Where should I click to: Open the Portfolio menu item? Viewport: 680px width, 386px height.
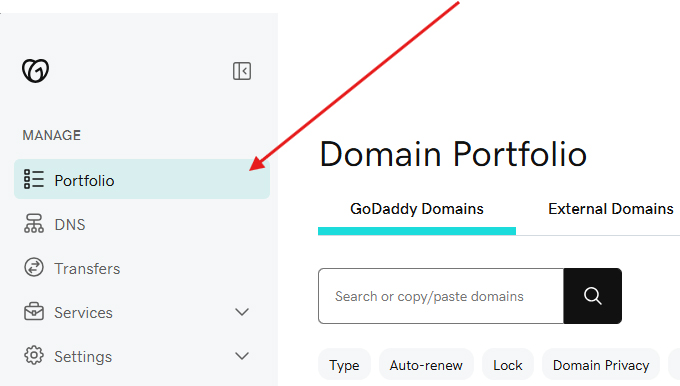(142, 179)
